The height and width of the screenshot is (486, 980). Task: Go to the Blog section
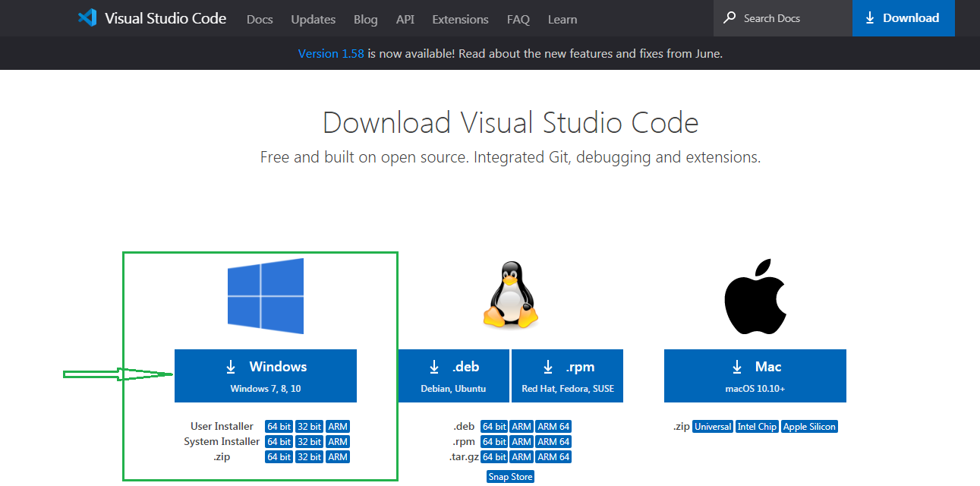pos(365,19)
